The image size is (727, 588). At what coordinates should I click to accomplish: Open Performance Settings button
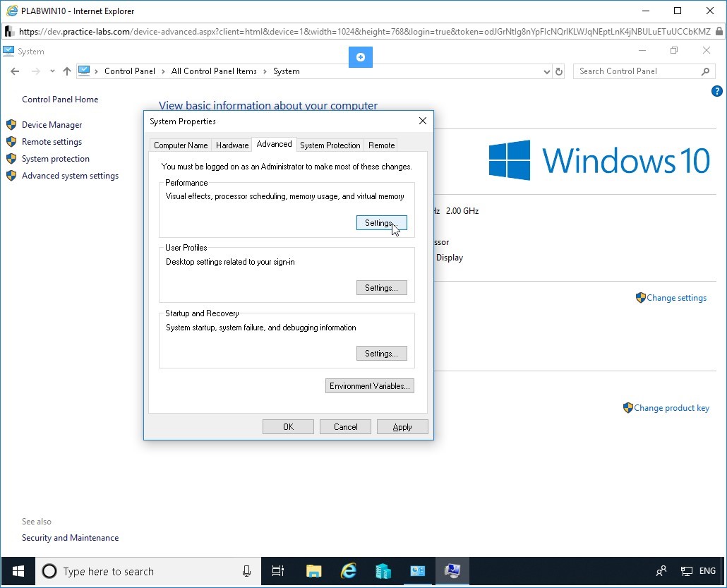(x=382, y=222)
